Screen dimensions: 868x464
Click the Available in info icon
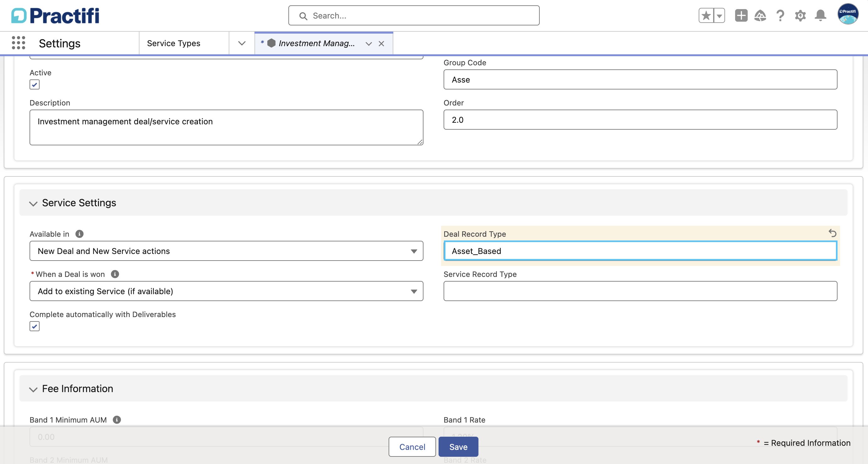[x=79, y=234]
